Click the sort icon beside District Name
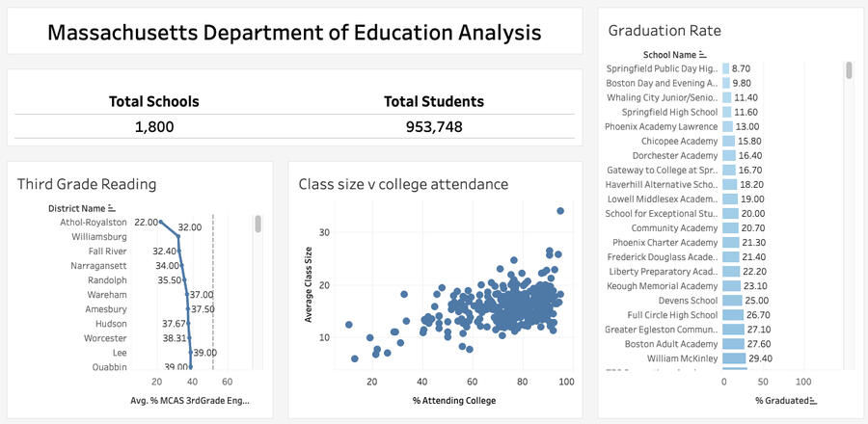The image size is (868, 424). click(x=112, y=208)
